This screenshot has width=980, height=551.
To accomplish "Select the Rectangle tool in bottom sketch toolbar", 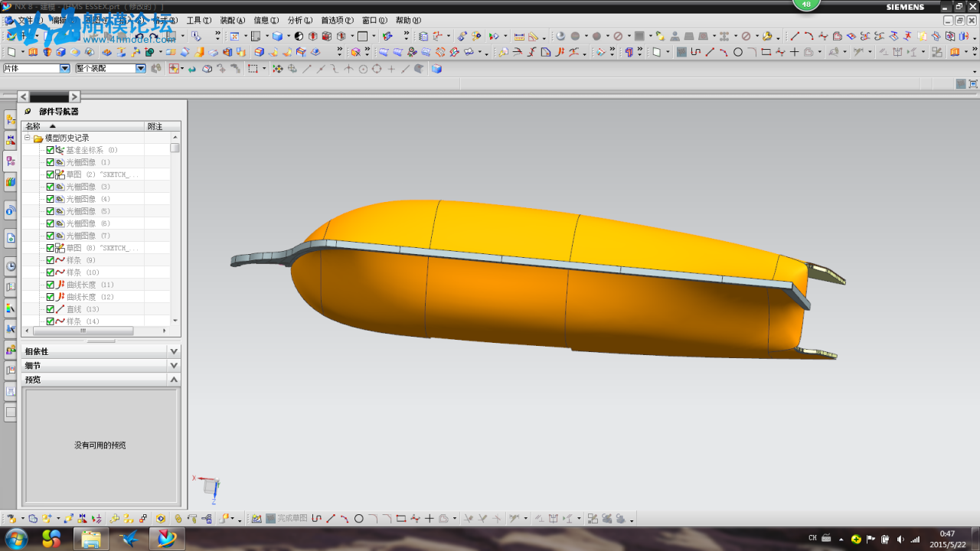I will click(x=400, y=518).
